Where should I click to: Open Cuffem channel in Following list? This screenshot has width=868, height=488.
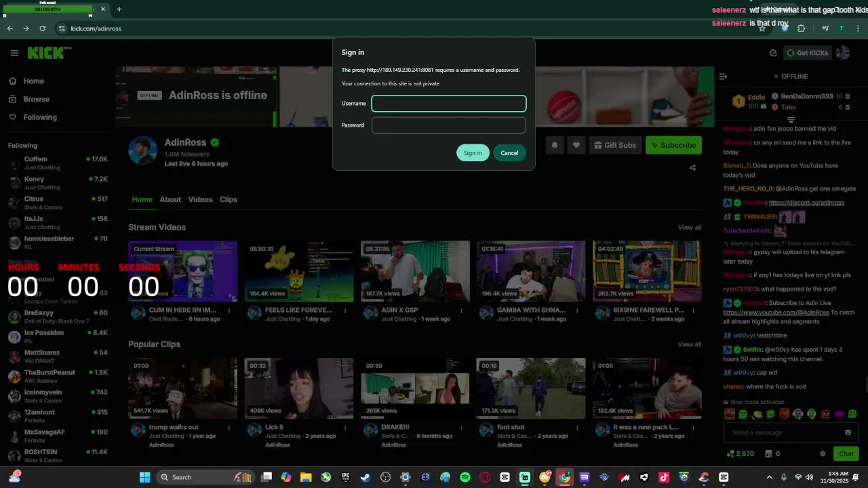(58, 163)
